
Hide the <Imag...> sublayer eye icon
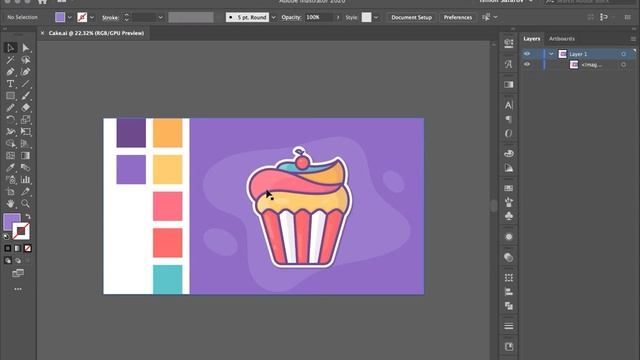(527, 64)
